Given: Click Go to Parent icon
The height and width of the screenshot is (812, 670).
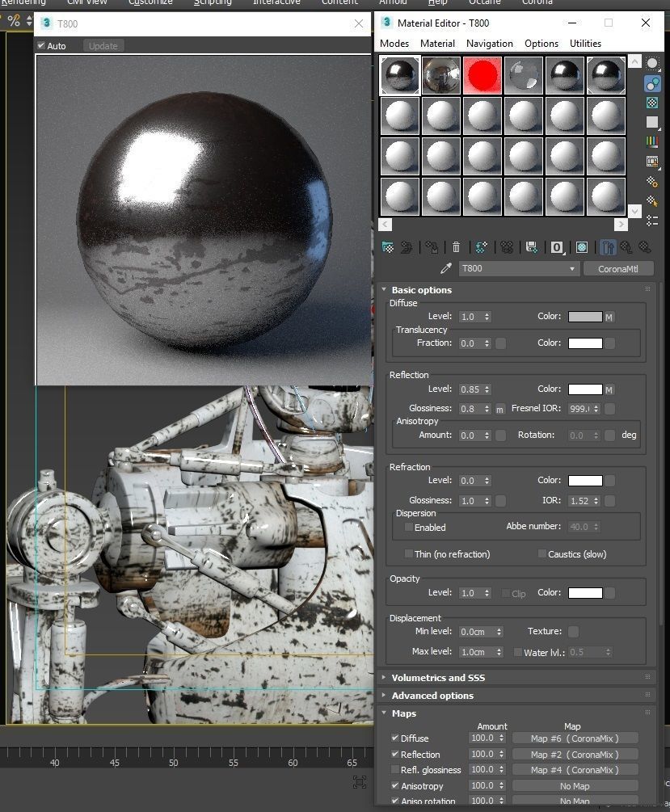Looking at the screenshot, I should click(x=626, y=247).
